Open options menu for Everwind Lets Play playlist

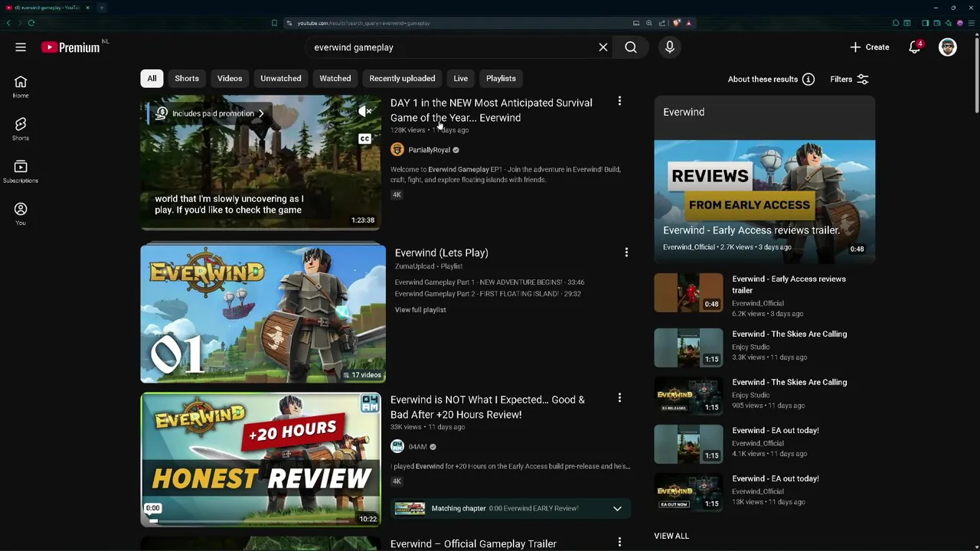[x=626, y=253]
